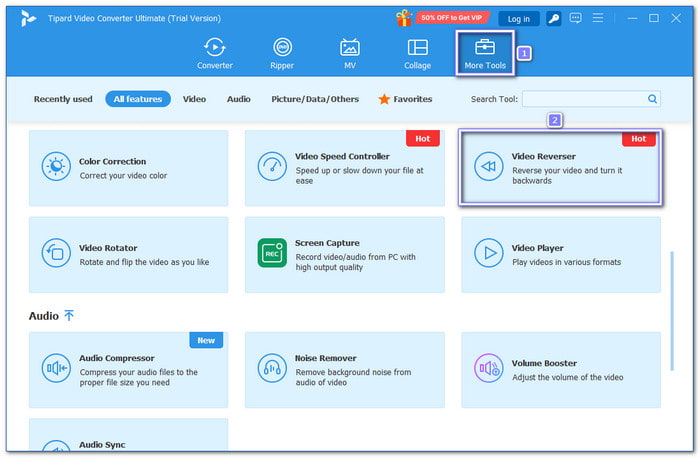Click 'Correct your video color' description
This screenshot has height=458, width=700.
123,176
